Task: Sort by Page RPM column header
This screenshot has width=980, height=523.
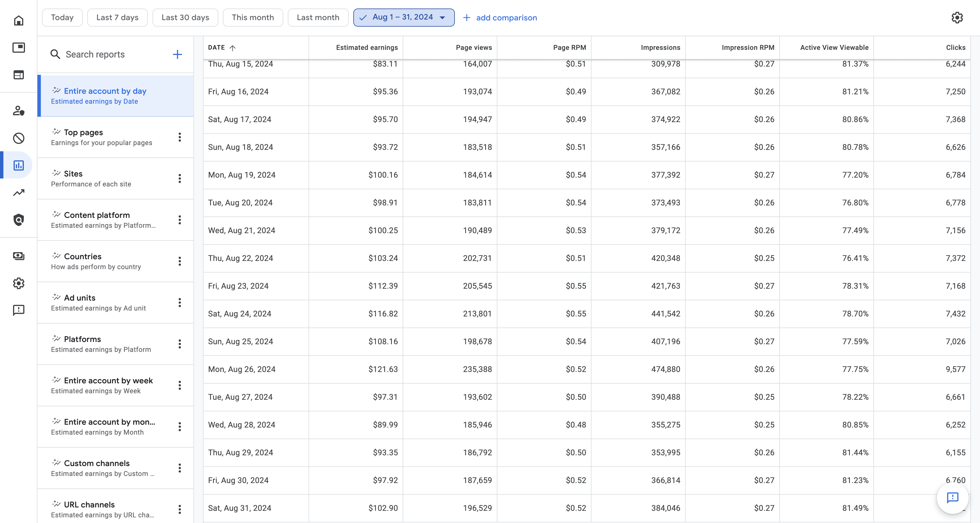Action: (569, 48)
